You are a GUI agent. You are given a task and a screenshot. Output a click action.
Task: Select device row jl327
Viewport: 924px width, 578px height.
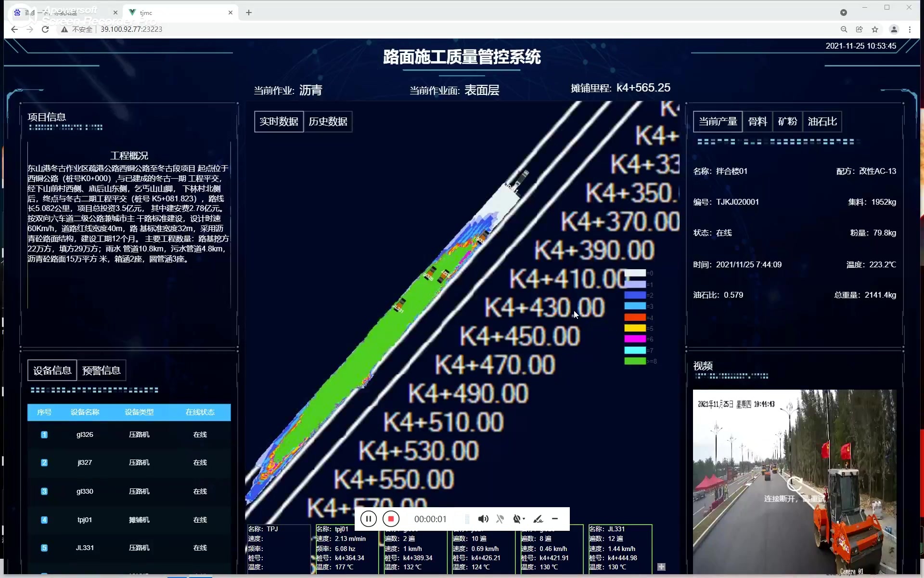click(x=129, y=462)
